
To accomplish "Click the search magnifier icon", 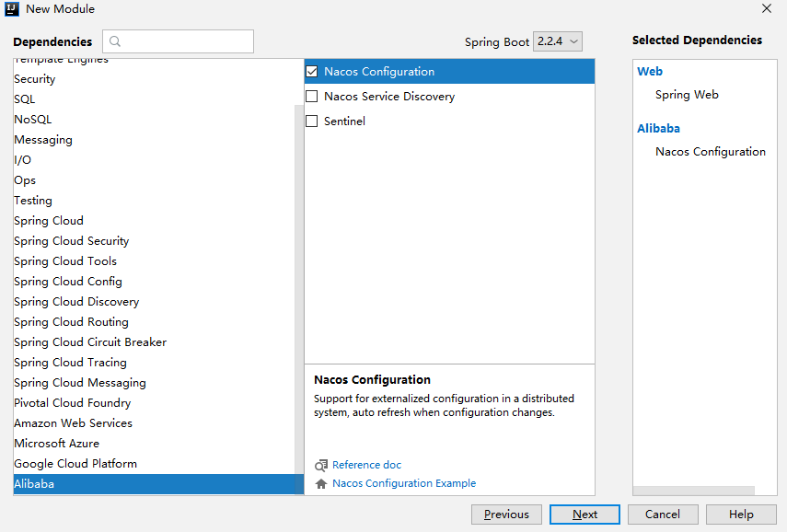I will click(x=114, y=41).
